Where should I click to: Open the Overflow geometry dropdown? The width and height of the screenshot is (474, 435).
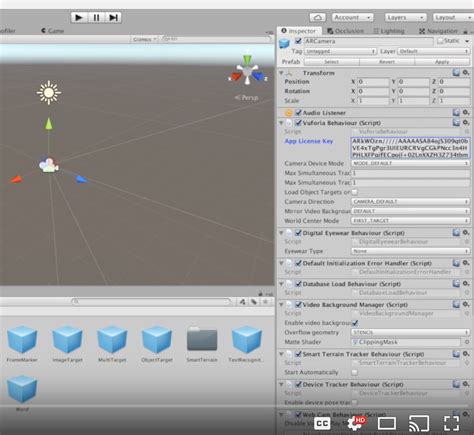tap(410, 332)
